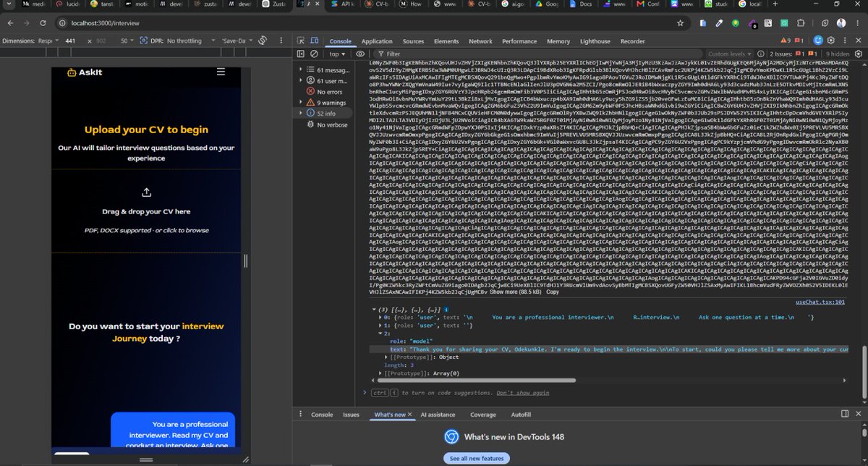Click the Show more (88.5 kB) link

pos(515,292)
